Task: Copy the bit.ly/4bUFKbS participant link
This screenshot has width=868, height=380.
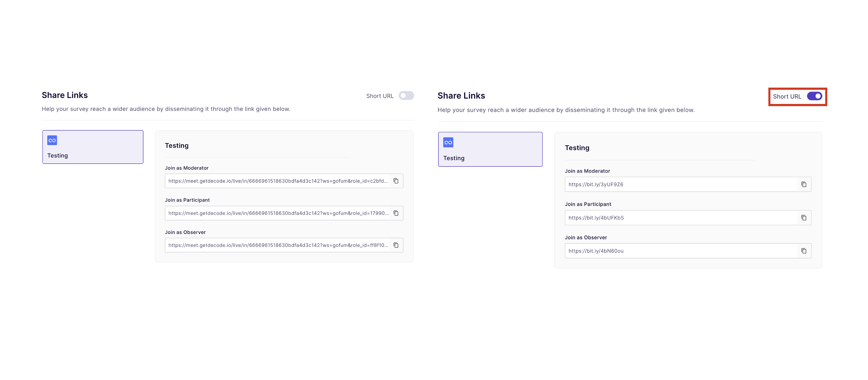Action: [x=804, y=218]
